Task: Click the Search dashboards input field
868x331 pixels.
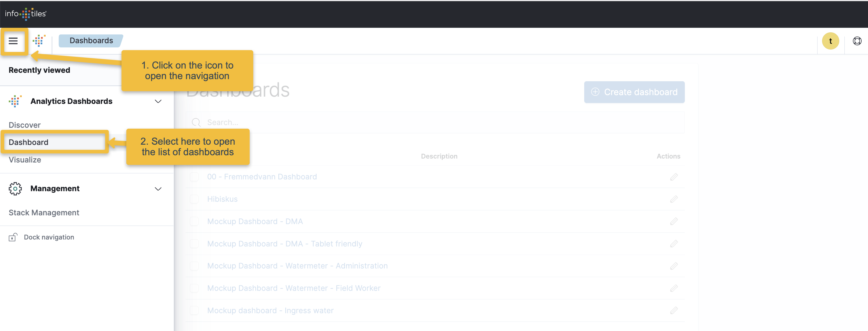Action: 435,122
